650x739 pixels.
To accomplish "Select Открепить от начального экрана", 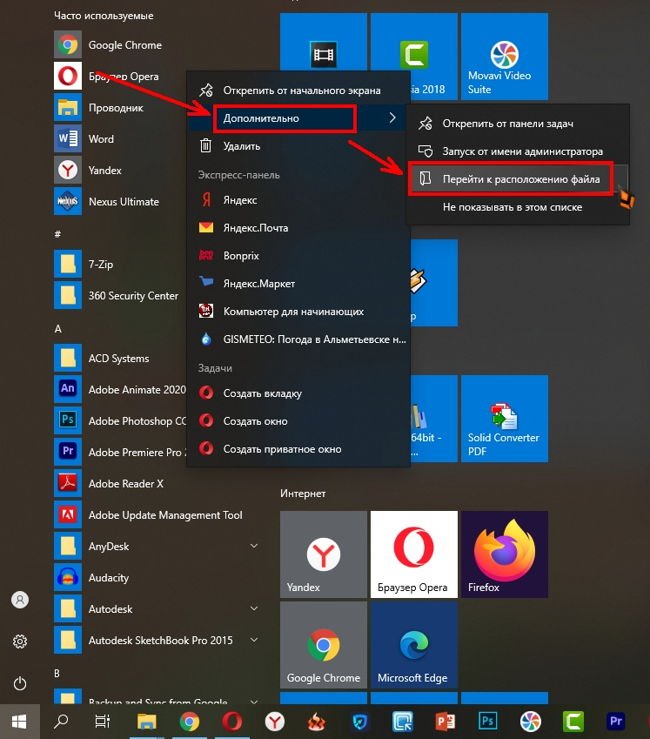I will [x=298, y=90].
